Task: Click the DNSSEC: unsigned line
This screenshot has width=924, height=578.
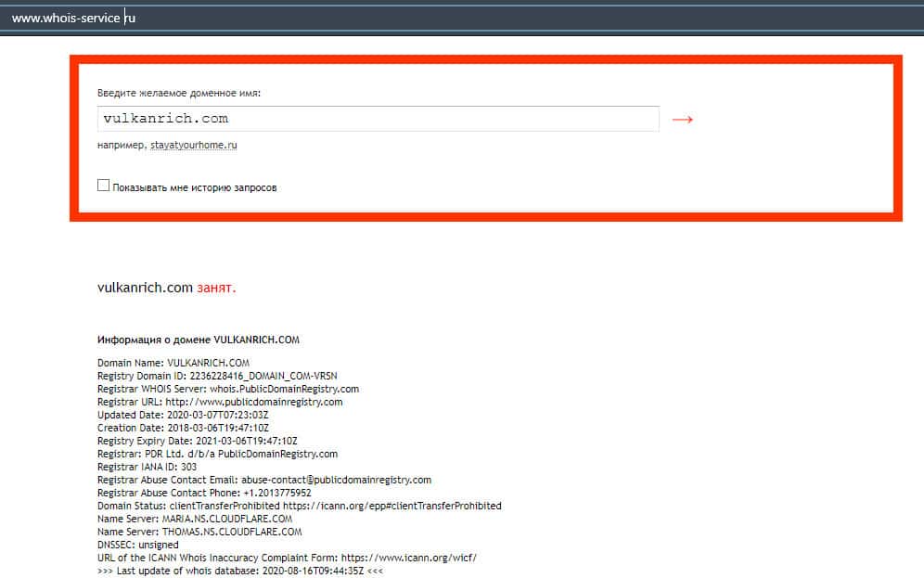Action: (138, 545)
